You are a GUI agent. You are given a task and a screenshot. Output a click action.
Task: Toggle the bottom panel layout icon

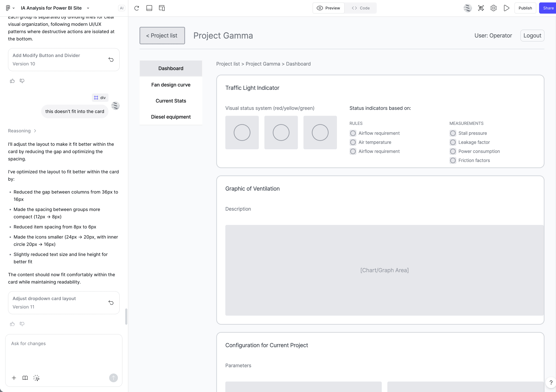[149, 8]
